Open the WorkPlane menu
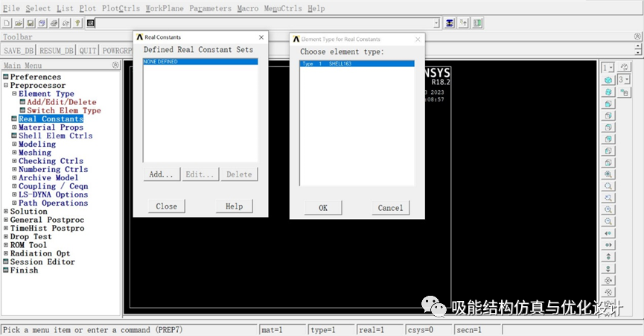 click(165, 8)
